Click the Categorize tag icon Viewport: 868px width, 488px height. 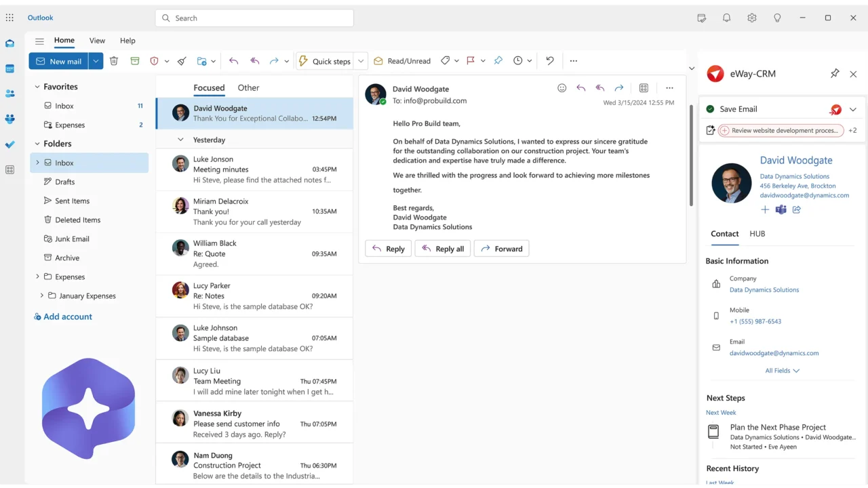[x=445, y=61]
